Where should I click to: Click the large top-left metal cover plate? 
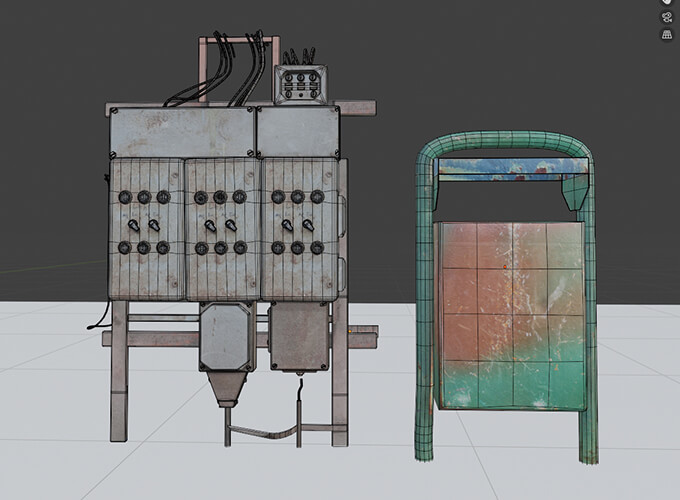click(x=180, y=131)
